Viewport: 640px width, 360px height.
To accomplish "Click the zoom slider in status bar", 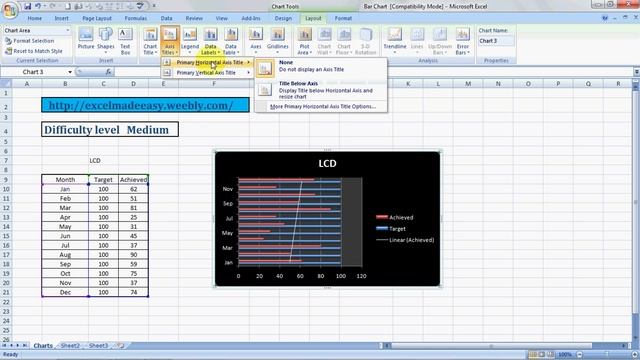I will pyautogui.click(x=606, y=355).
